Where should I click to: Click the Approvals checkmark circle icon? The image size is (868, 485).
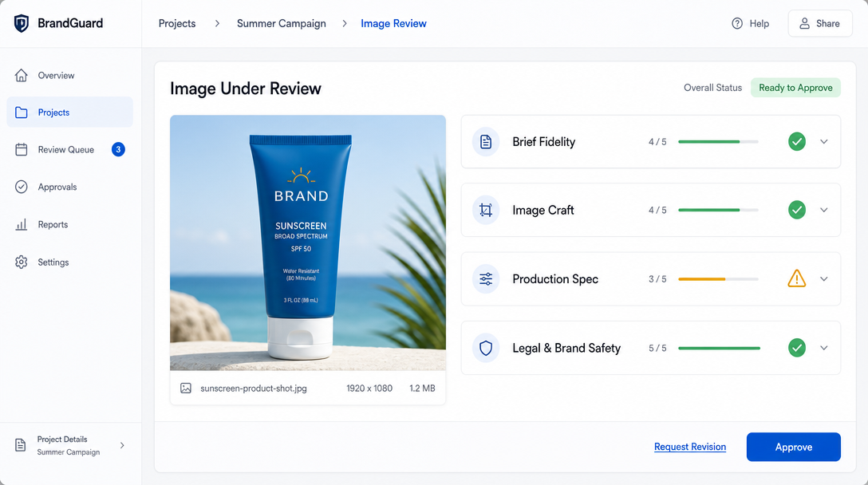[x=21, y=187]
